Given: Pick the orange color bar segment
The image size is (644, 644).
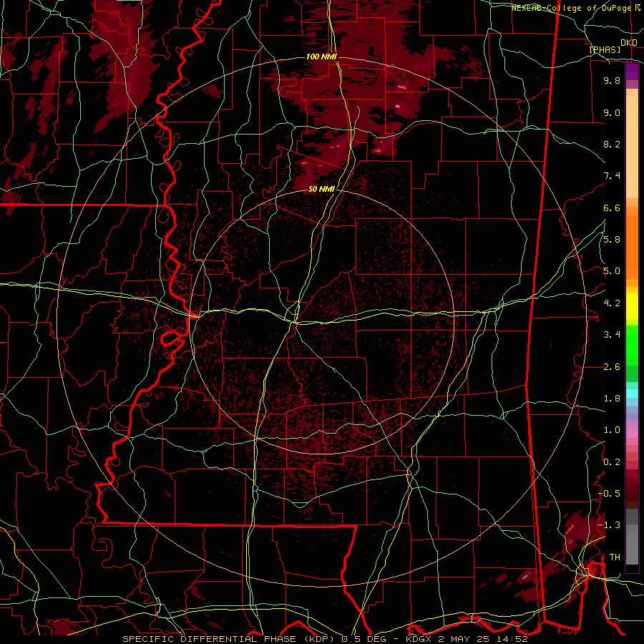Looking at the screenshot, I should click(x=632, y=243).
